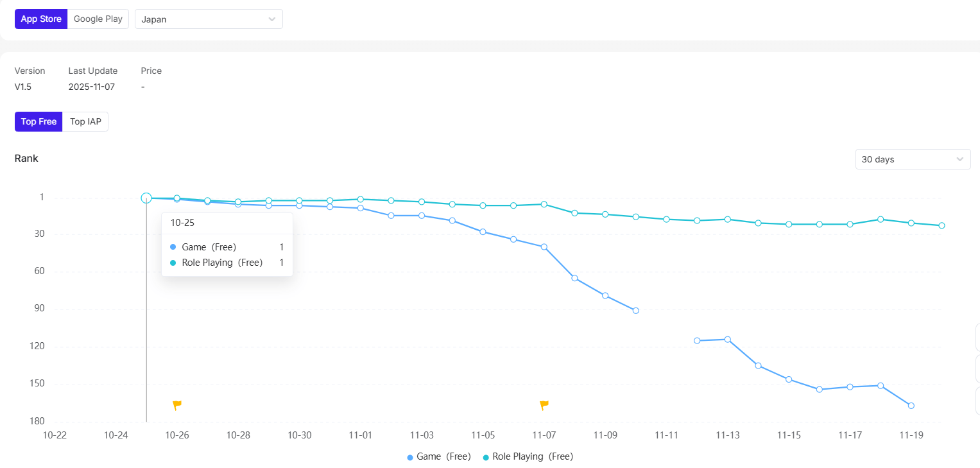Click the chevron arrow in the Japan selector
Image resolution: width=980 pixels, height=468 pixels.
click(273, 19)
